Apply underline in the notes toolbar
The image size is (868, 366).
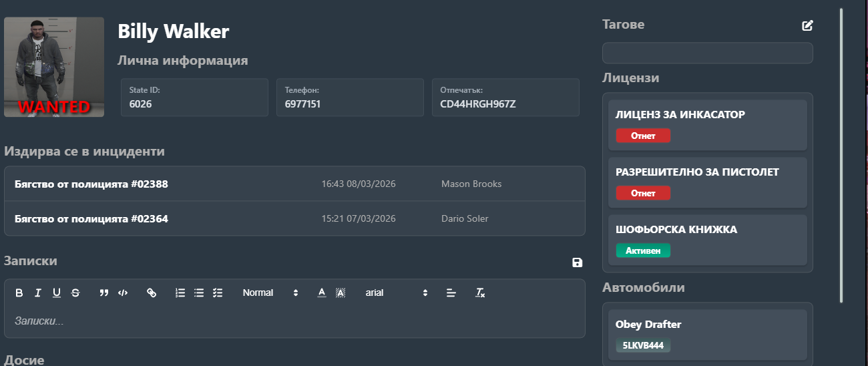(57, 293)
